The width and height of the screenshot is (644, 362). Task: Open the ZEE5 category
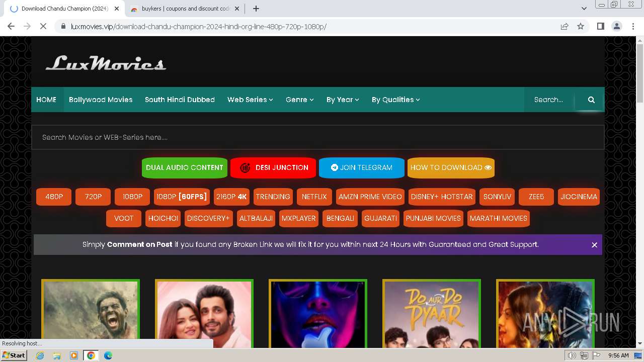coord(536,197)
